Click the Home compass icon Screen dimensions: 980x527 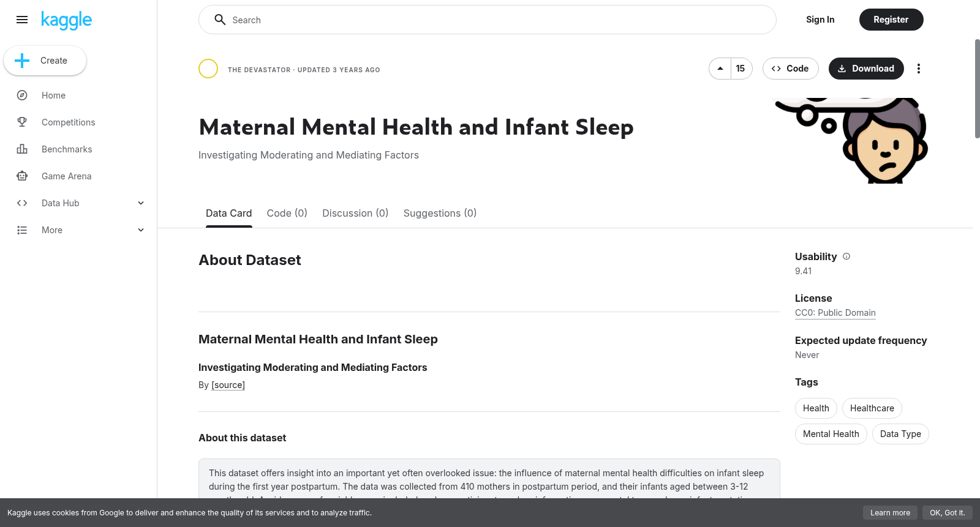point(22,95)
